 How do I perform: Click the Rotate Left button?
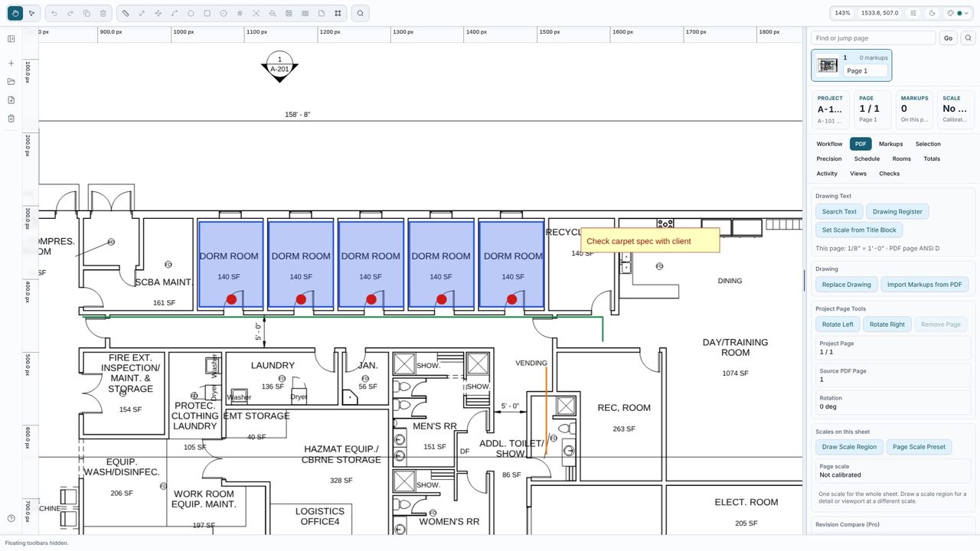838,324
